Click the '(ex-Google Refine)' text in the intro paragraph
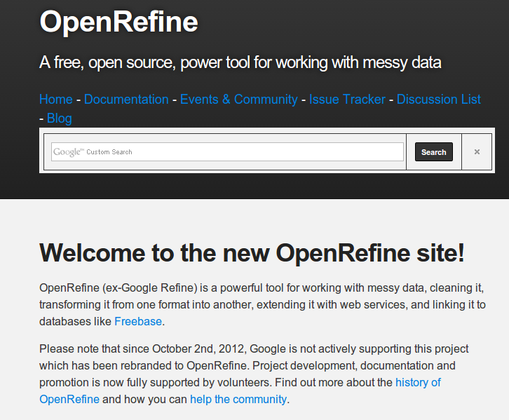Image resolution: width=509 pixels, height=420 pixels. (149, 288)
